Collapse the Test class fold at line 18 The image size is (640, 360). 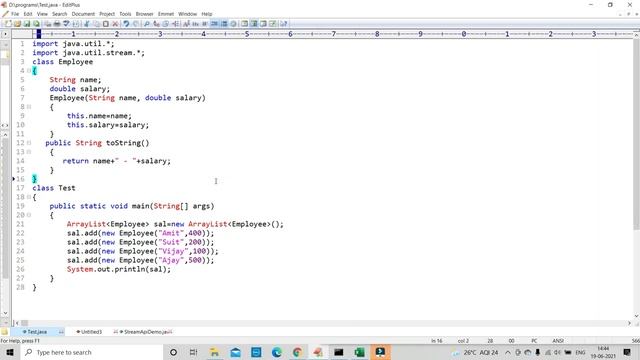[x=29, y=197]
